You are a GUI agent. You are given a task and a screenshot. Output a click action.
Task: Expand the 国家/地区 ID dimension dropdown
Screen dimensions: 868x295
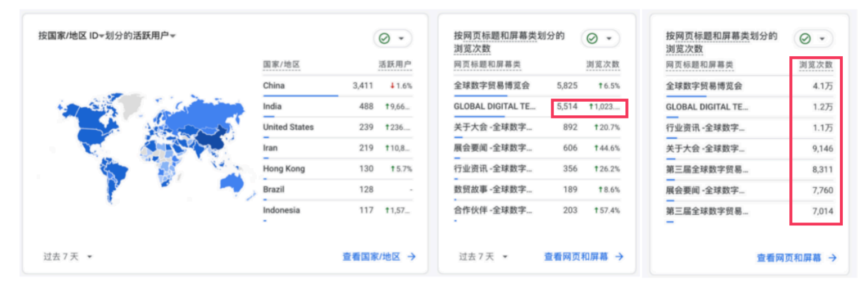click(102, 37)
